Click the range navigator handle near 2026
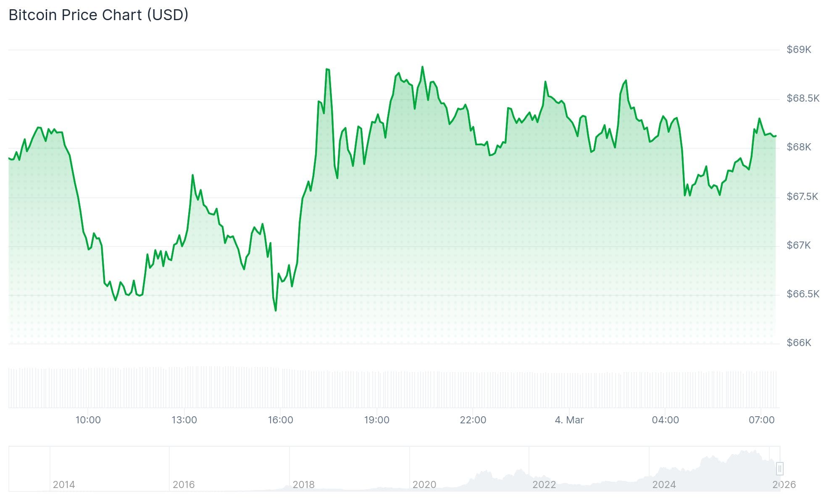The height and width of the screenshot is (504, 829). [x=779, y=468]
